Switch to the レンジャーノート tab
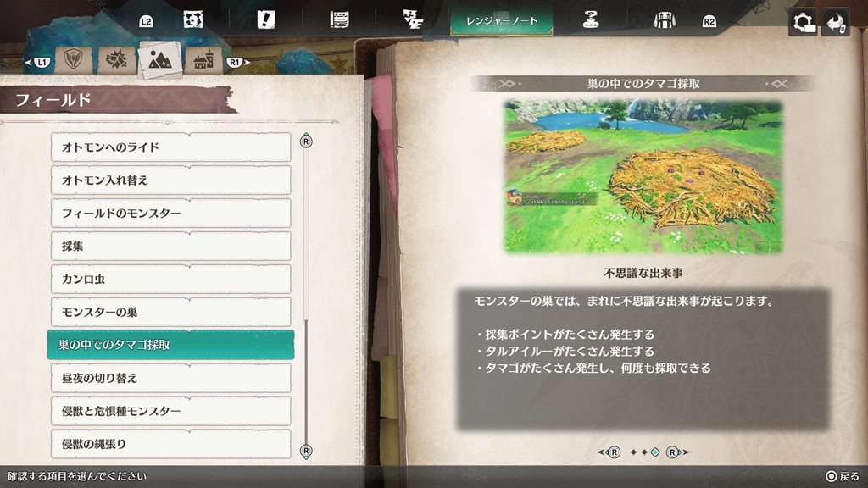 [502, 20]
